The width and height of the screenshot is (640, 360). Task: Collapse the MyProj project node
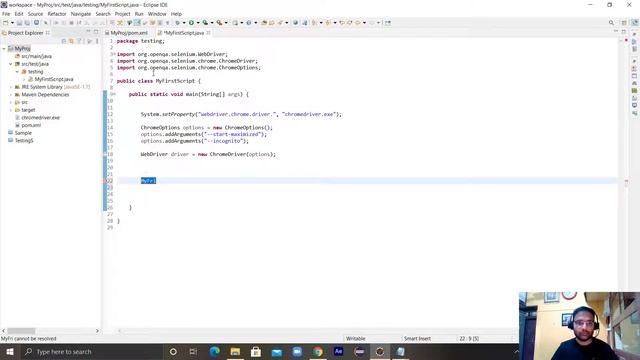[4, 49]
